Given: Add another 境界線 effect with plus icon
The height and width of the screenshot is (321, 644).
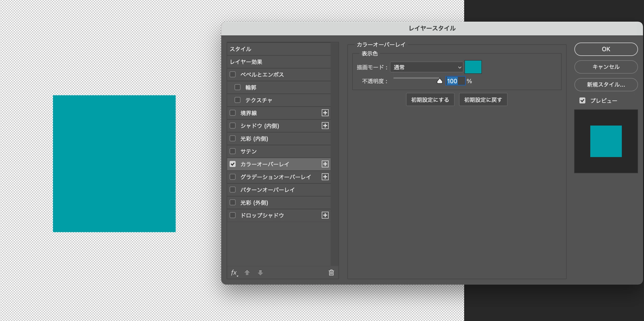Looking at the screenshot, I should [x=325, y=113].
